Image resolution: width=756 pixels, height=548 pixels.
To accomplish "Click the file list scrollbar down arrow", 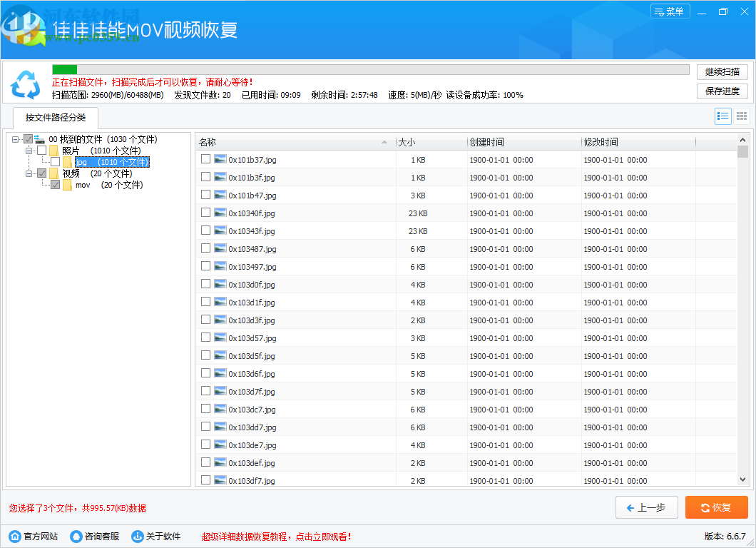I will (742, 480).
